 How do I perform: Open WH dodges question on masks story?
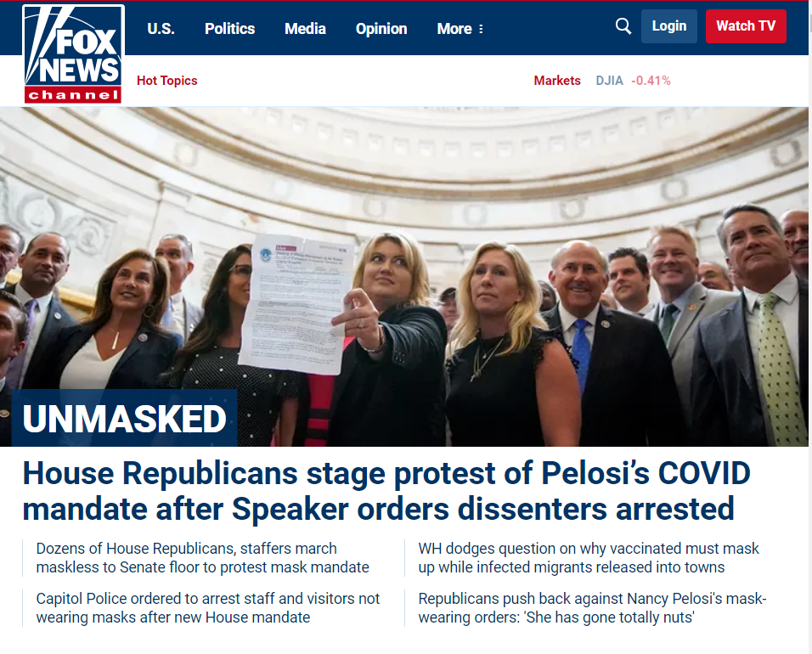pyautogui.click(x=589, y=558)
